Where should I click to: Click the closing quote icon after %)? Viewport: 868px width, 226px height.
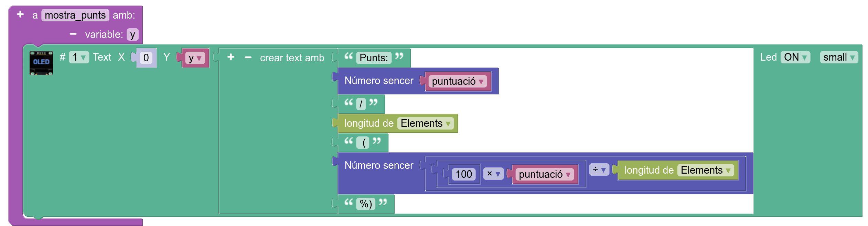(x=383, y=202)
